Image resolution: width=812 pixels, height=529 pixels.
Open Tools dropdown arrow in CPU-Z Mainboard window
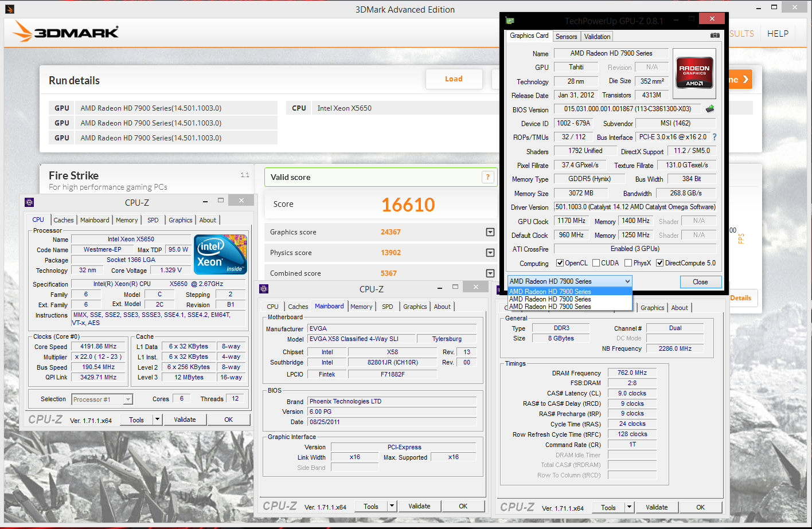coord(392,506)
